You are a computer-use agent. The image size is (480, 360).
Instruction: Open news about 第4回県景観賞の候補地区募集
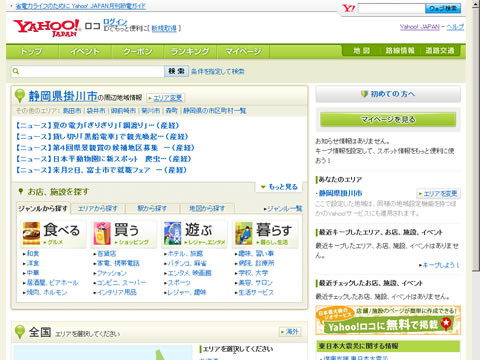(x=105, y=148)
